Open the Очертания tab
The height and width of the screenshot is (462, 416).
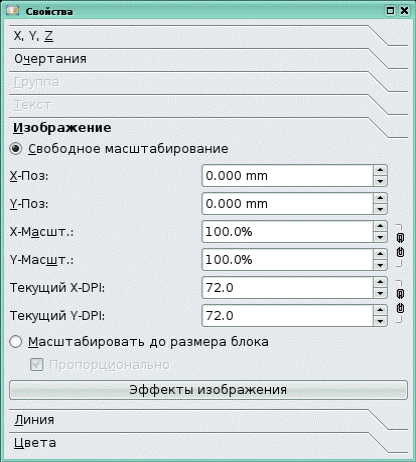[x=208, y=59]
